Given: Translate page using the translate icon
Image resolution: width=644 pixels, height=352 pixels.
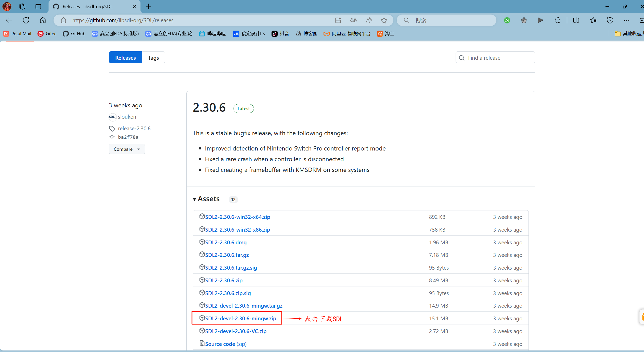Looking at the screenshot, I should point(353,20).
